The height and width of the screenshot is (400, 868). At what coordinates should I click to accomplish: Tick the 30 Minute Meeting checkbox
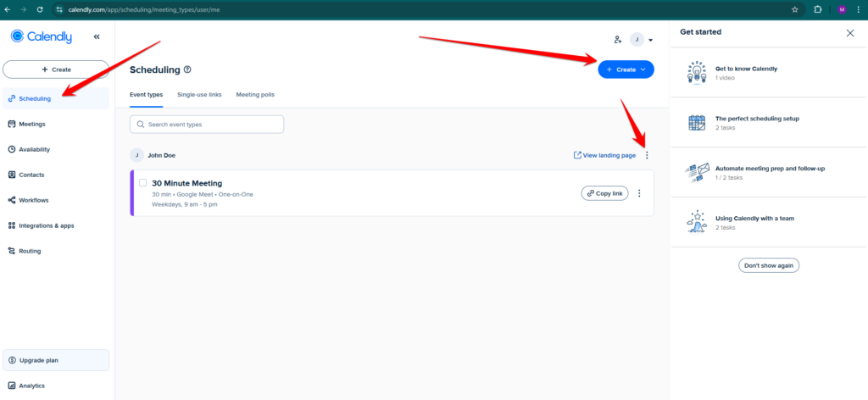(143, 183)
